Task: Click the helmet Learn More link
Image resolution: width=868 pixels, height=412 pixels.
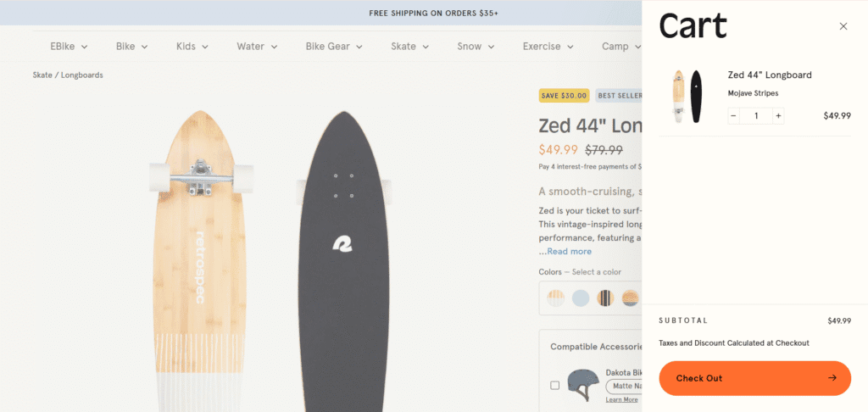Action: [x=621, y=400]
